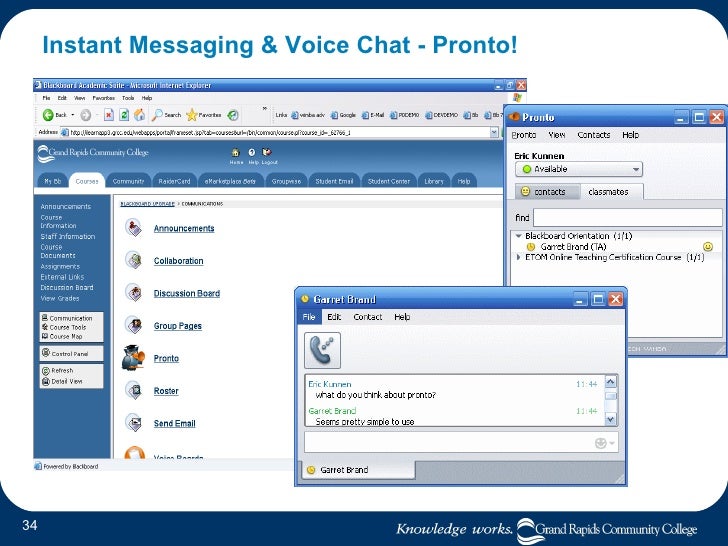728x546 pixels.
Task: Open the Announcements link
Action: click(184, 228)
